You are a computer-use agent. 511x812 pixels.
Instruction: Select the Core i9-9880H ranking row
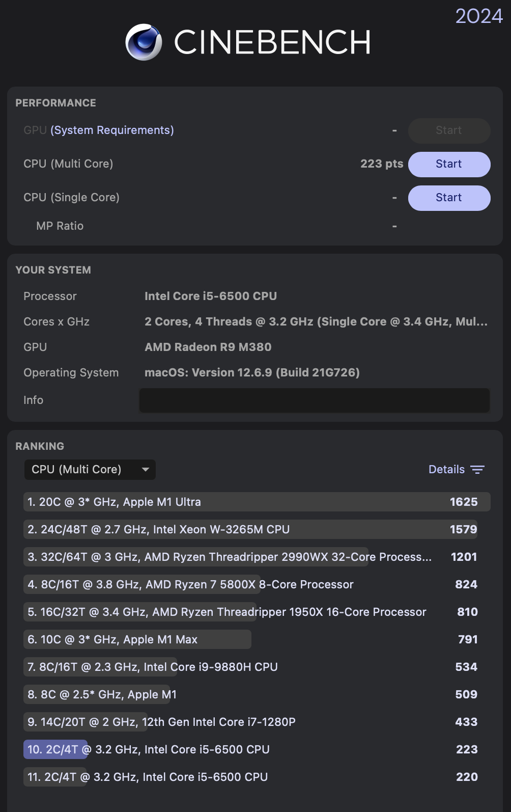(x=250, y=667)
